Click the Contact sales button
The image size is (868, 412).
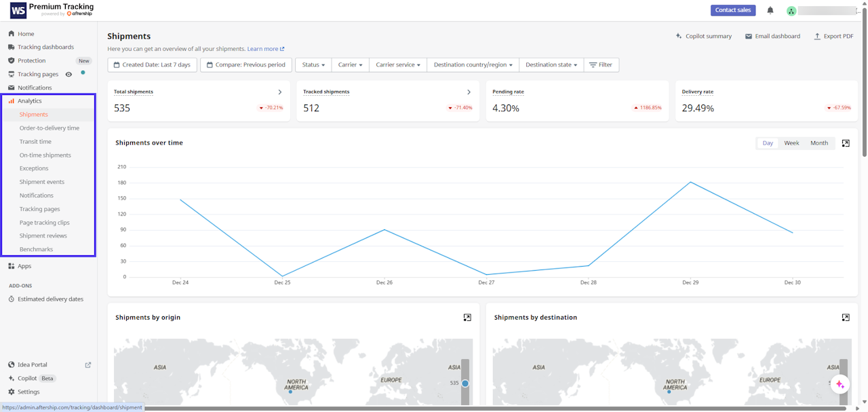point(732,10)
